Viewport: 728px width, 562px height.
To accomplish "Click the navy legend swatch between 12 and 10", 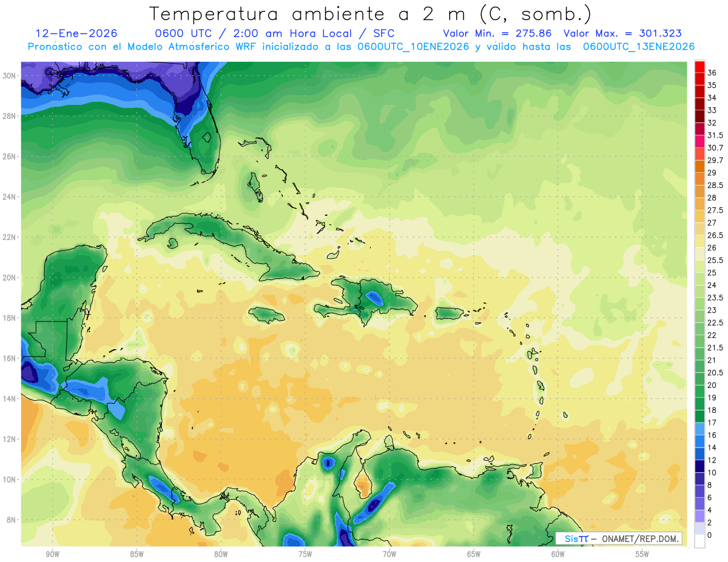I will (x=699, y=466).
